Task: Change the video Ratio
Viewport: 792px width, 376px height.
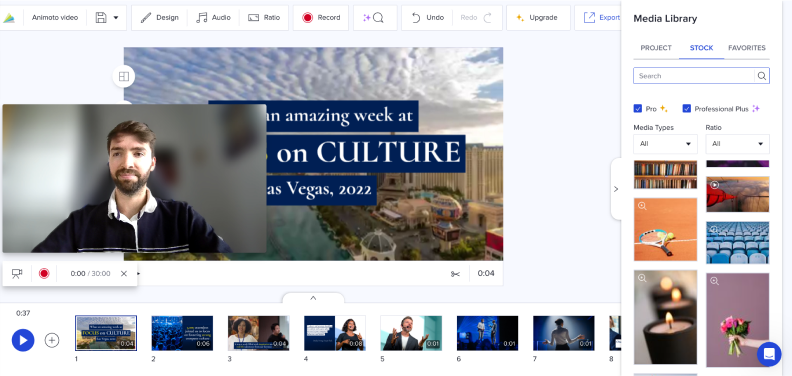Action: click(x=264, y=18)
